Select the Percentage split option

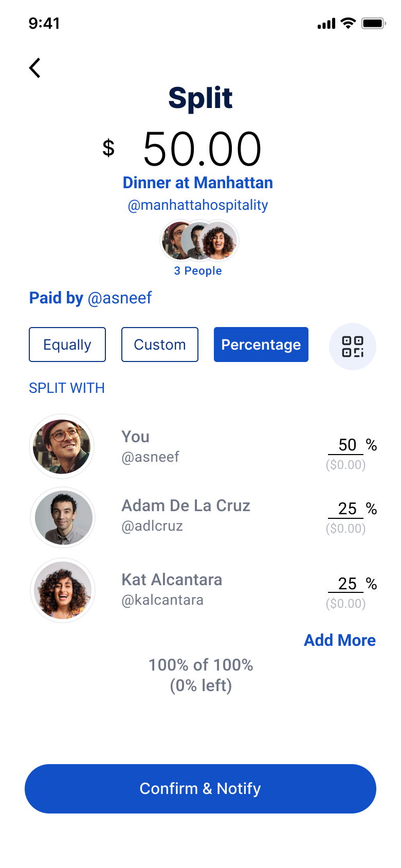261,345
